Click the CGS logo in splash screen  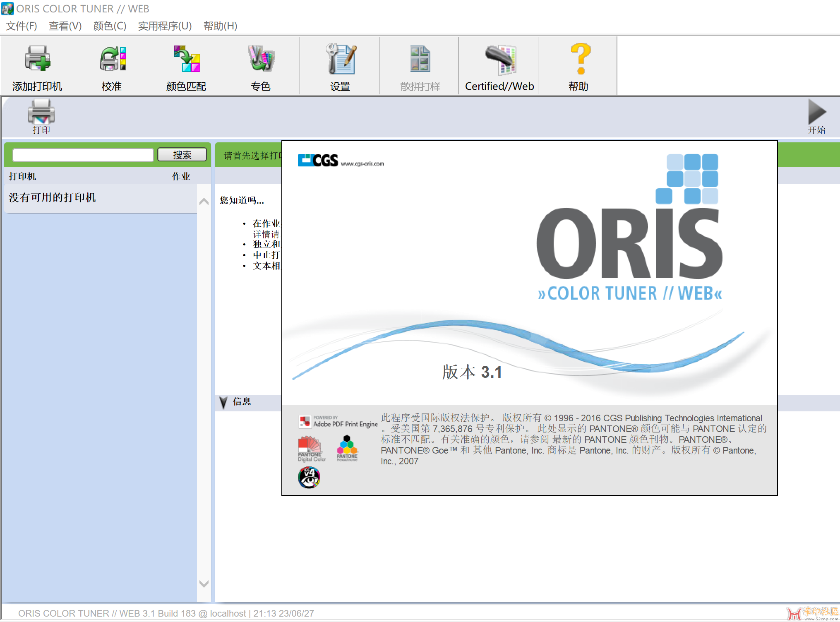[318, 160]
